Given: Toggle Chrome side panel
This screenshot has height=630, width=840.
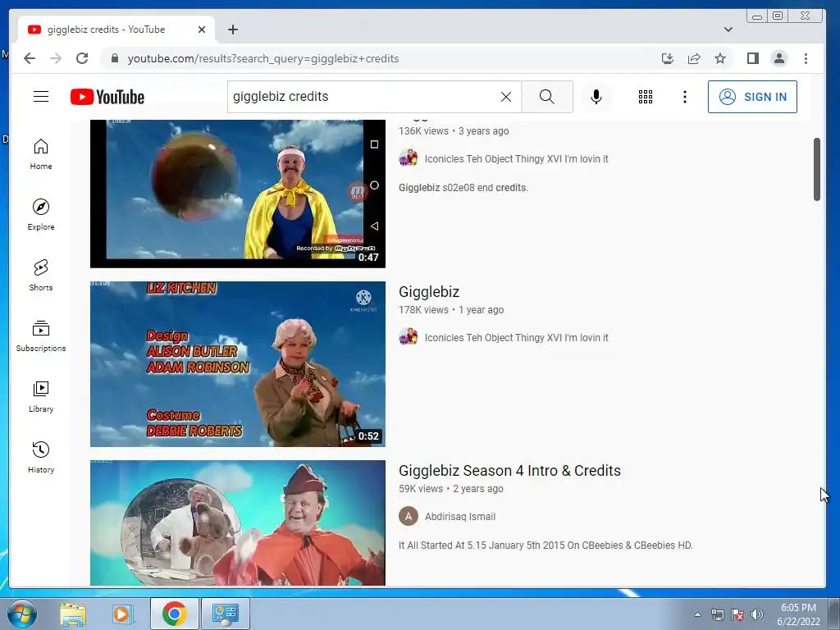Looking at the screenshot, I should [x=753, y=58].
